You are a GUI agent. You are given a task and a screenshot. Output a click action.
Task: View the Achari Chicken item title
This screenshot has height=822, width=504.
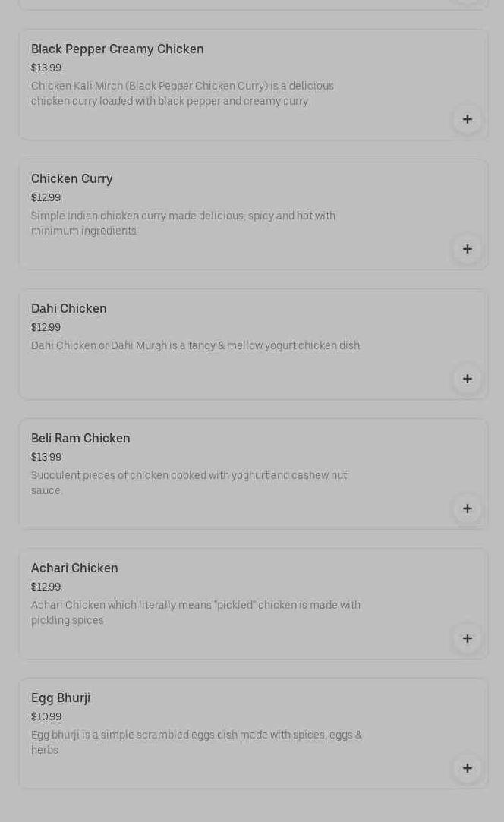point(74,568)
